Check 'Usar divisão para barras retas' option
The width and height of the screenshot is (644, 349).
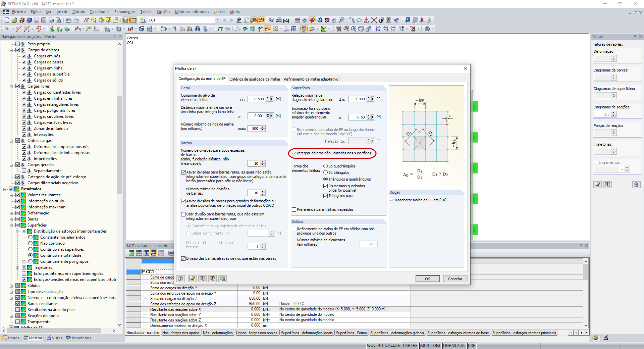(x=183, y=214)
